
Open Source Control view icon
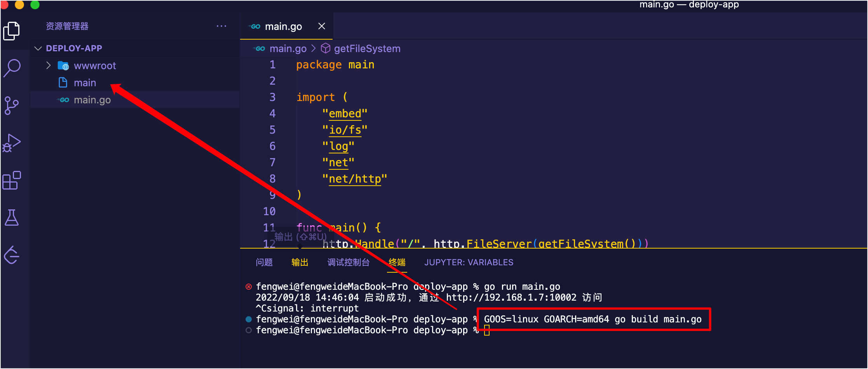pyautogui.click(x=11, y=106)
